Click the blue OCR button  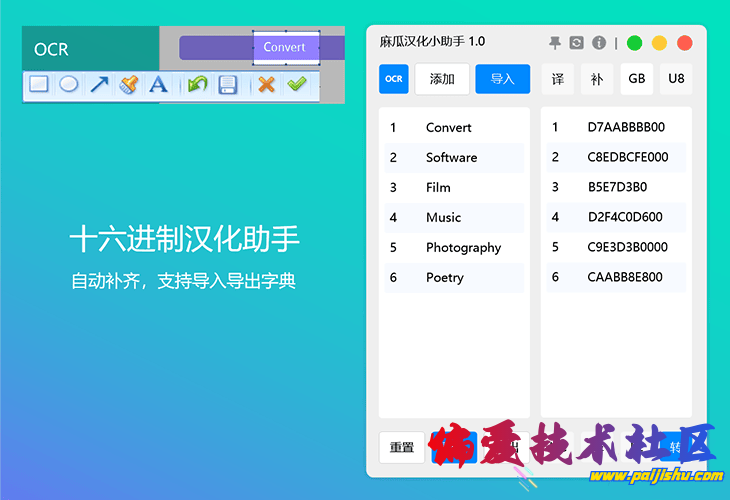coord(394,79)
